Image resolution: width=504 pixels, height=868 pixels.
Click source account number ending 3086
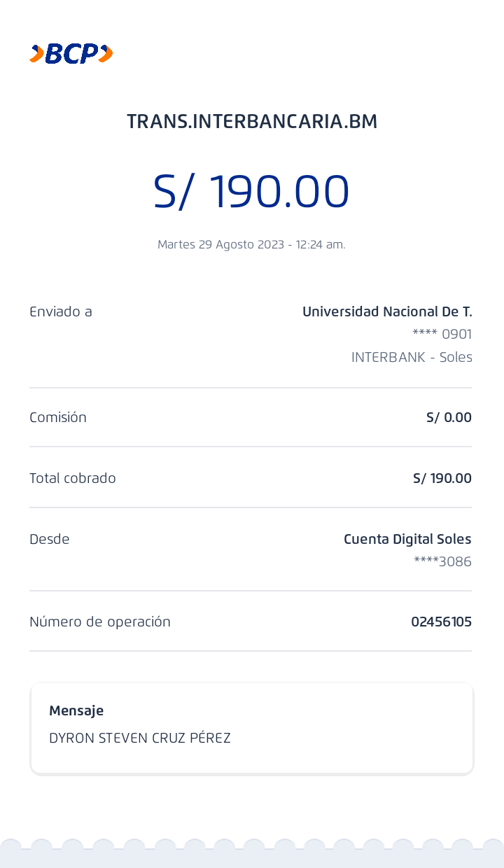click(443, 561)
